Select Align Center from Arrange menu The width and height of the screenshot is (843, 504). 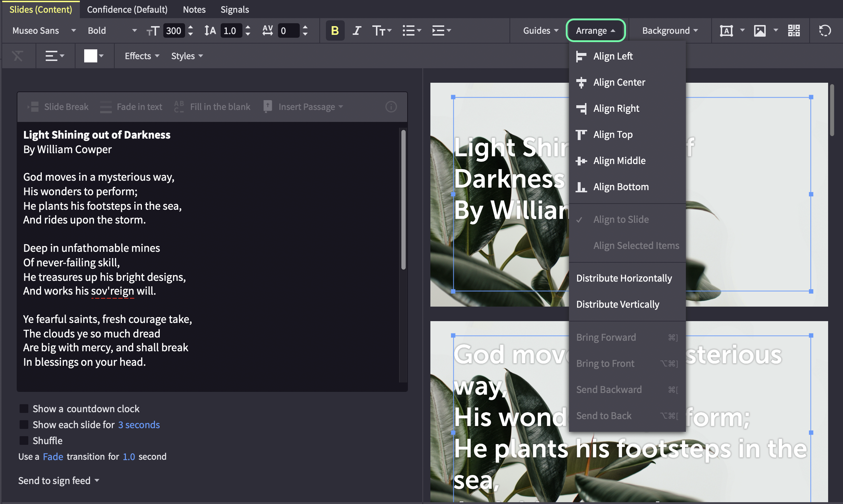tap(627, 82)
